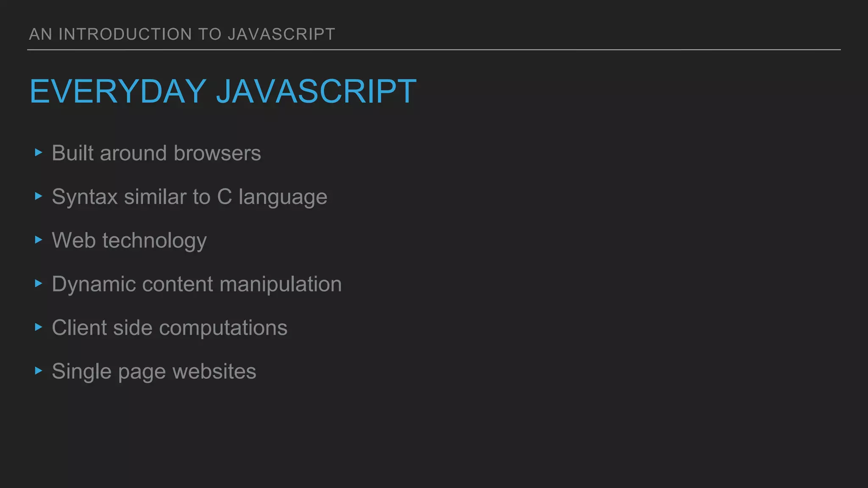The height and width of the screenshot is (488, 868).
Task: Click the blue arrow beside 'Web technology'
Action: (x=39, y=240)
